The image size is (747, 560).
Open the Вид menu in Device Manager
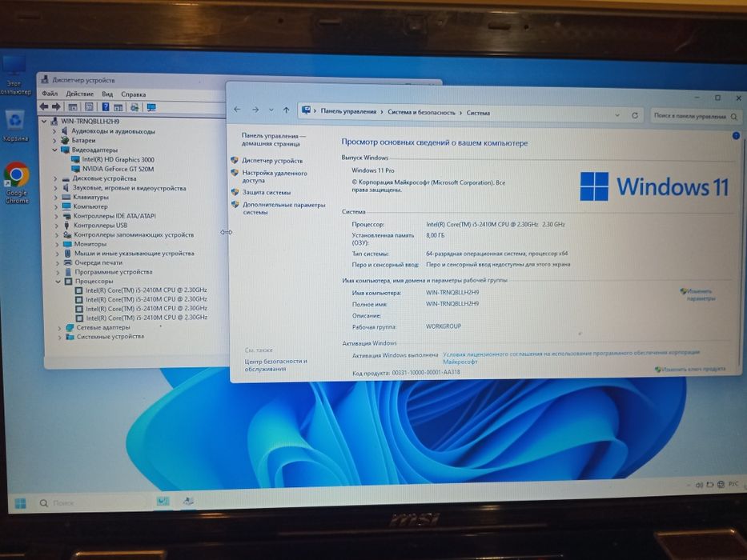pyautogui.click(x=107, y=94)
